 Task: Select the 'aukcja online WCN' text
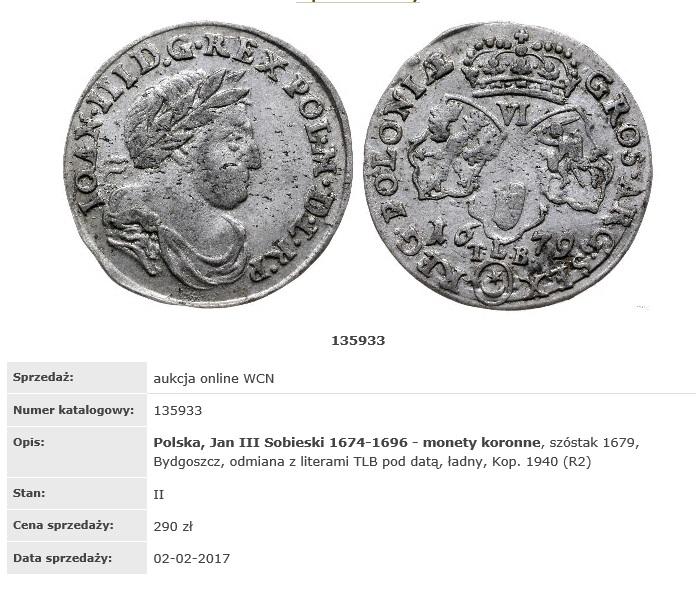214,379
